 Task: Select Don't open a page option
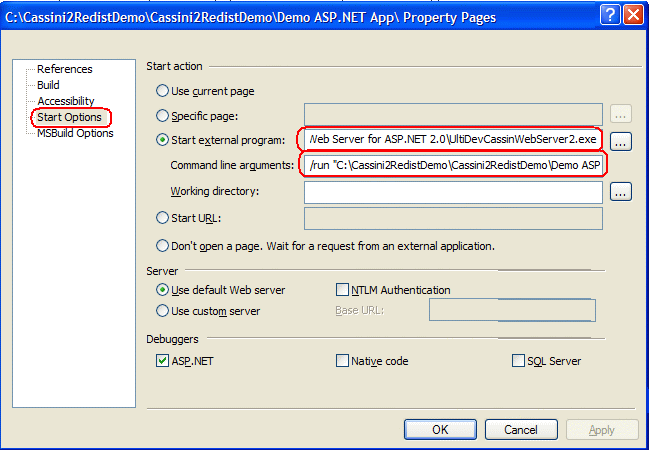162,246
